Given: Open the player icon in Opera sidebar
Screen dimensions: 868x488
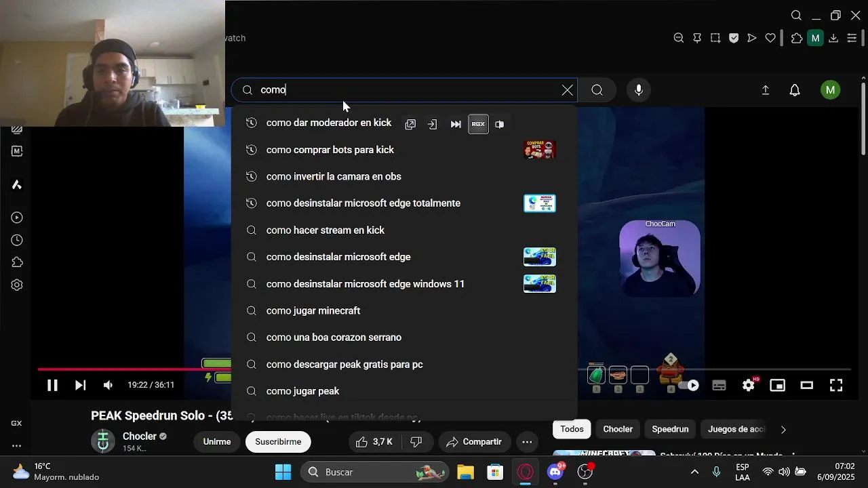Looking at the screenshot, I should (x=17, y=218).
